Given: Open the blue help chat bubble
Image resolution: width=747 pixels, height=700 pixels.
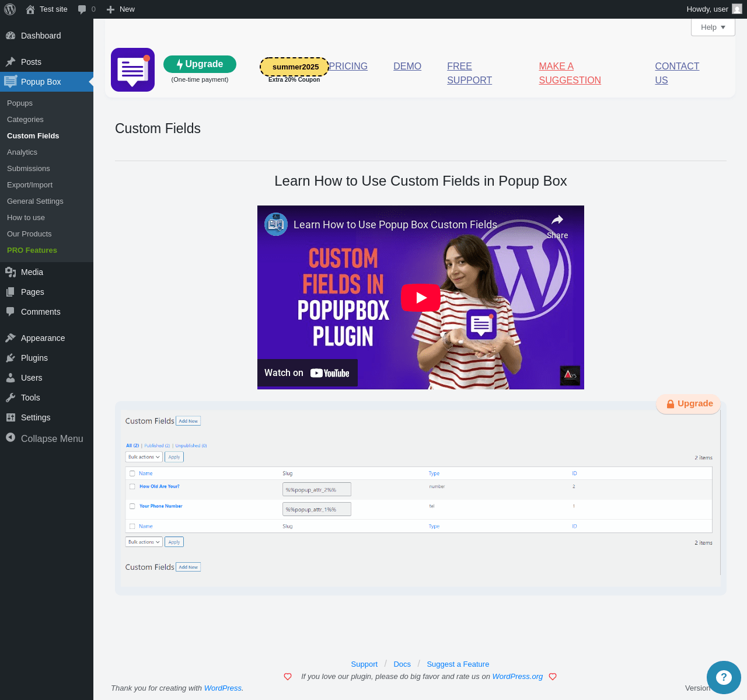Looking at the screenshot, I should click(724, 677).
